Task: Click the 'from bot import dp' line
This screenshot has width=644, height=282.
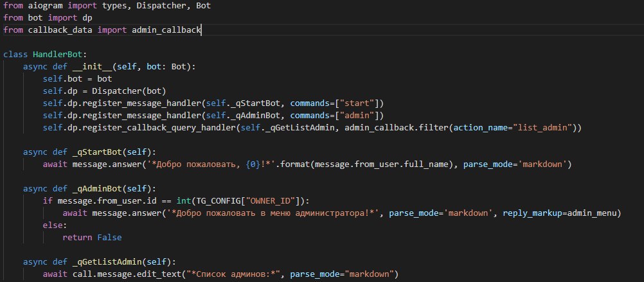Action: pos(48,18)
